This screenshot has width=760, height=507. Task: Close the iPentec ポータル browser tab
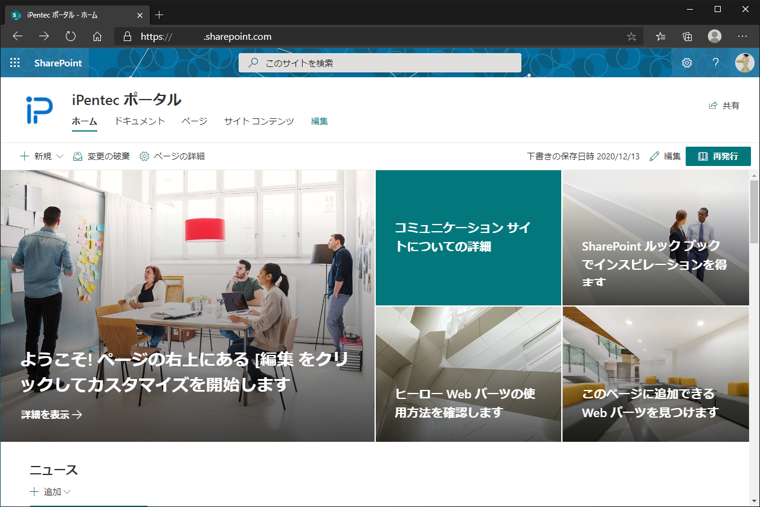point(140,16)
